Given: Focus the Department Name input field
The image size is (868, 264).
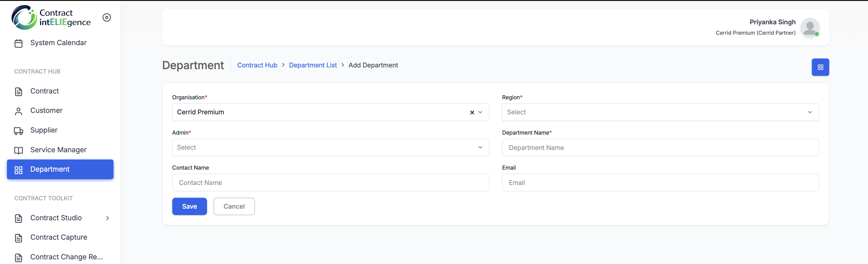Looking at the screenshot, I should pos(660,148).
